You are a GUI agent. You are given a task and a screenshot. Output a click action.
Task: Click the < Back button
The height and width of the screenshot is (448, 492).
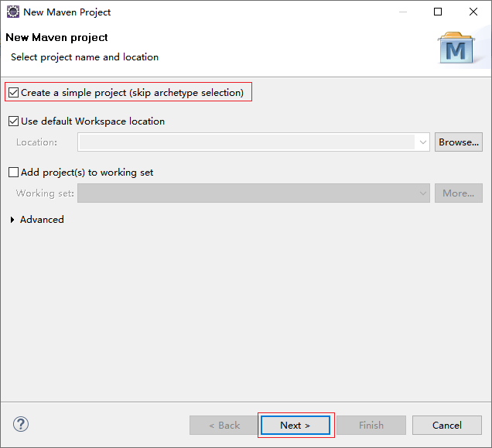tap(224, 426)
